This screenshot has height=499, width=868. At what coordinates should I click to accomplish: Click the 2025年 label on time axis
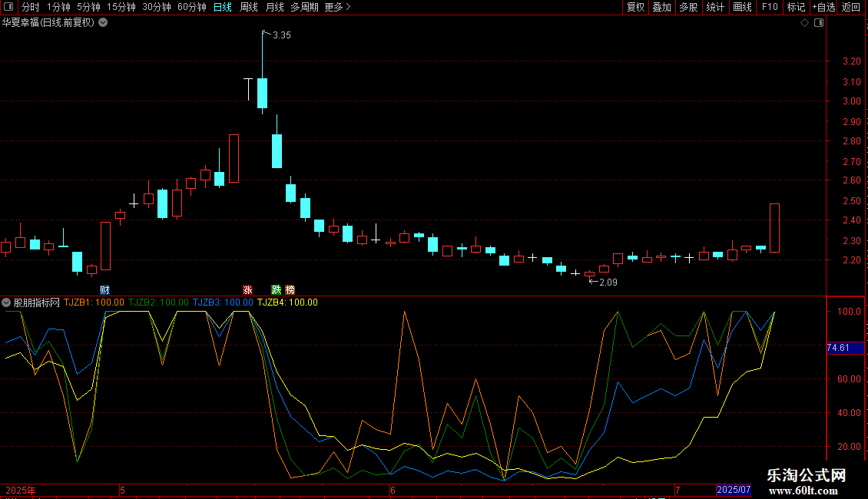coord(21,490)
